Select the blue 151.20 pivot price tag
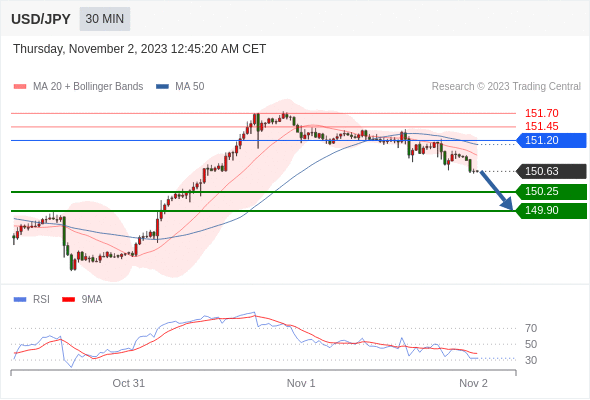 551,140
